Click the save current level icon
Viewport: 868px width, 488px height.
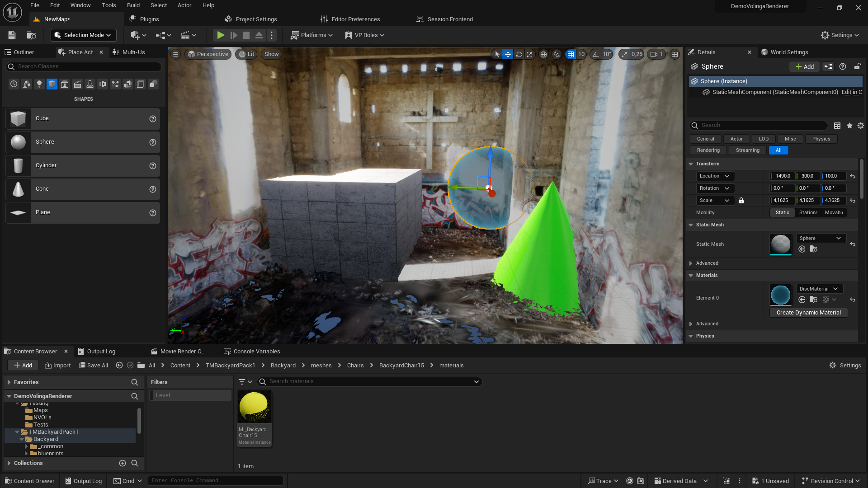12,35
